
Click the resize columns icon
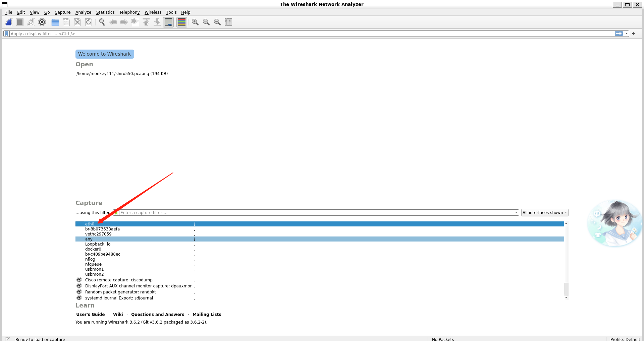(228, 22)
